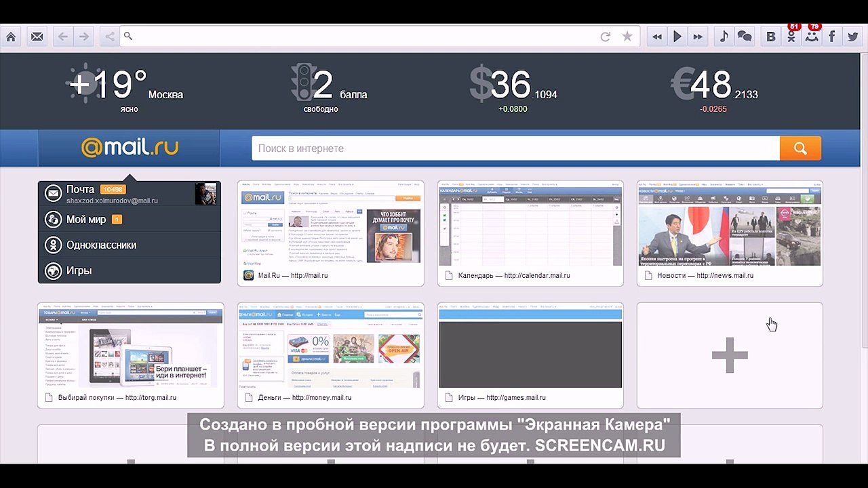Open the Игры games.mail.ru thumbnail
The image size is (868, 488).
(x=530, y=355)
